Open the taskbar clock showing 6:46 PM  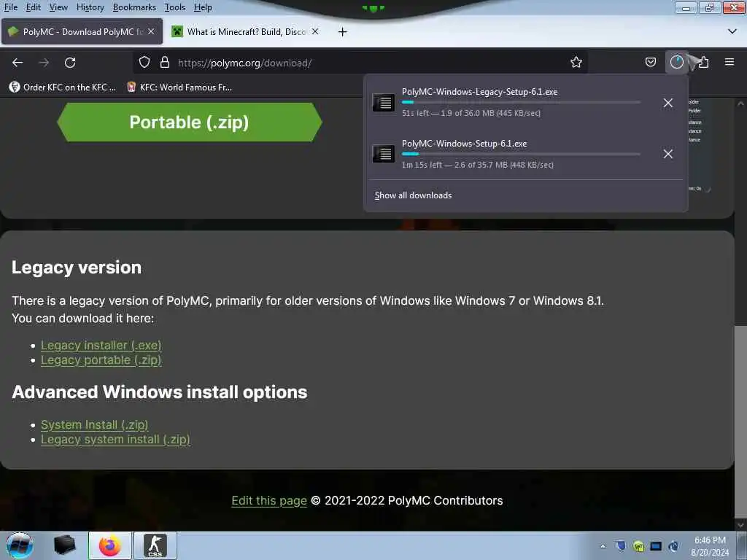[x=710, y=546]
